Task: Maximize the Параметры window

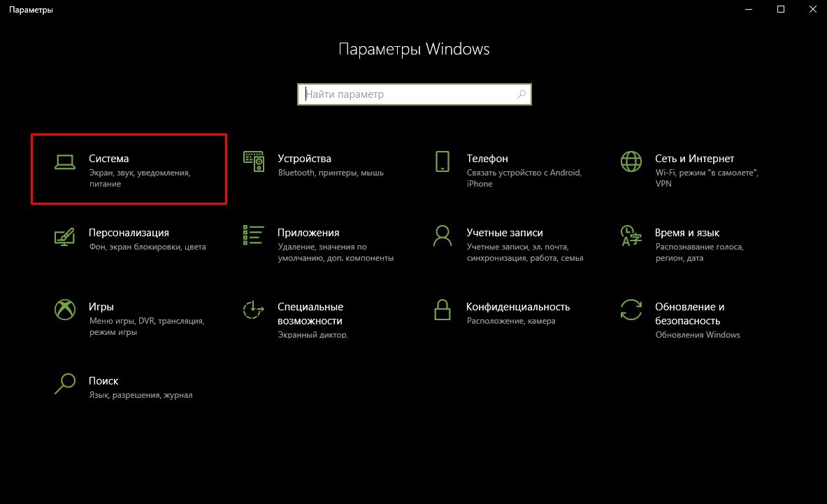Action: pyautogui.click(x=781, y=10)
